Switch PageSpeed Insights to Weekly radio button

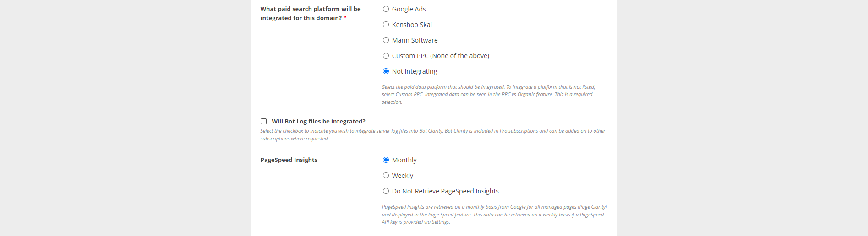[386, 176]
